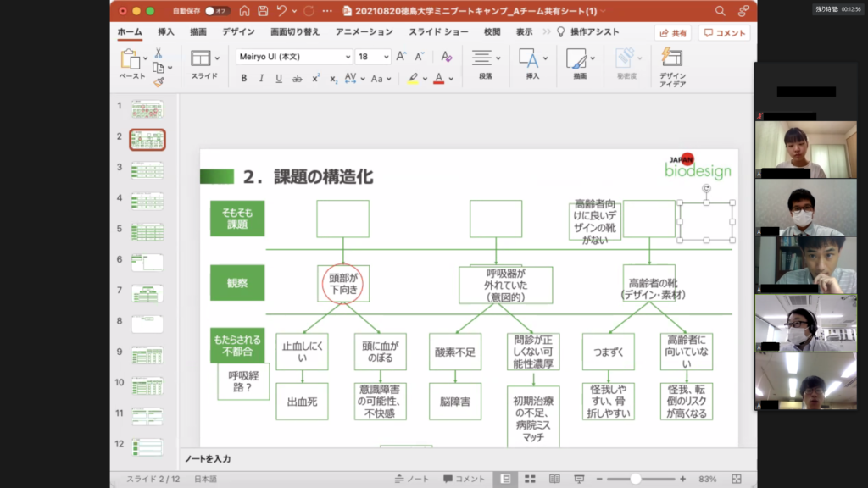
Task: Decrease the font size
Action: coord(419,57)
